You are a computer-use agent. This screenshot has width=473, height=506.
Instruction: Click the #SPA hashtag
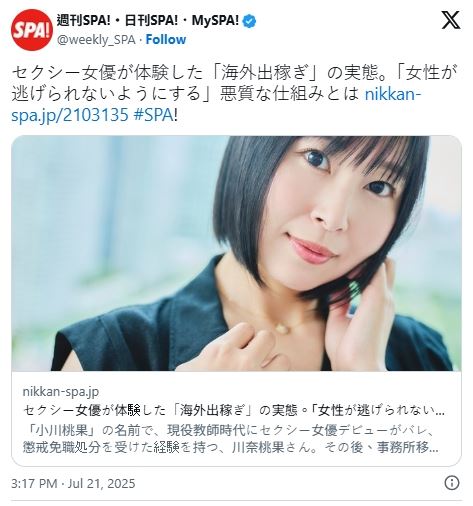click(x=153, y=115)
